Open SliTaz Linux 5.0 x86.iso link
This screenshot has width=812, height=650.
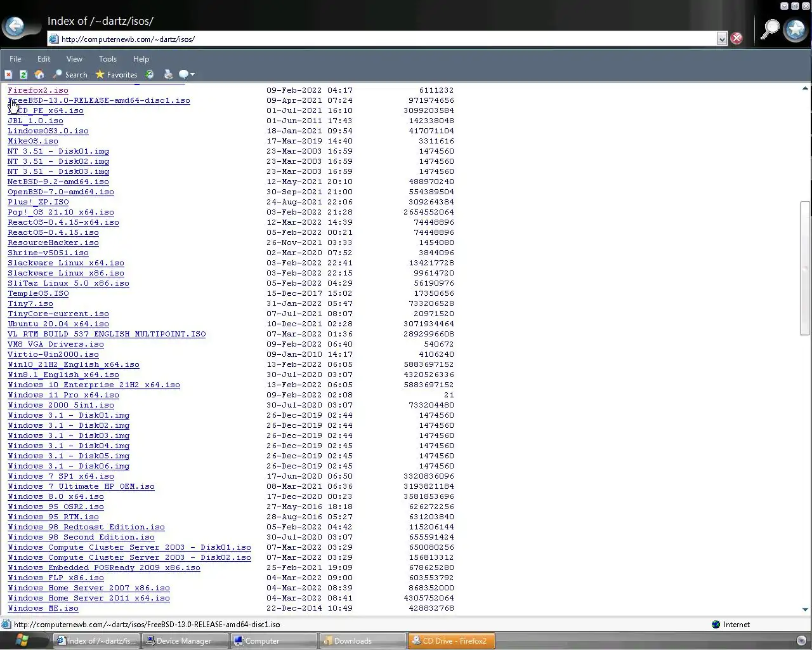(69, 283)
